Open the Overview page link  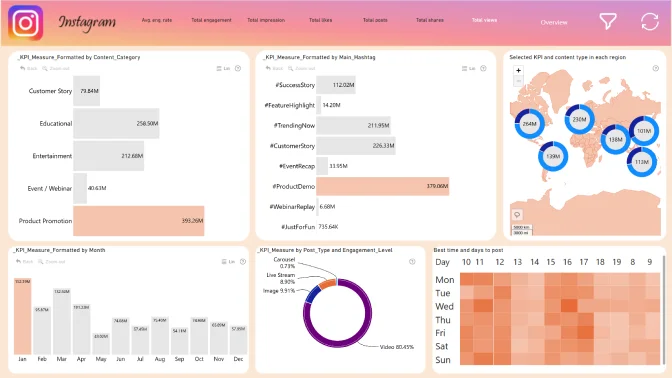click(554, 22)
